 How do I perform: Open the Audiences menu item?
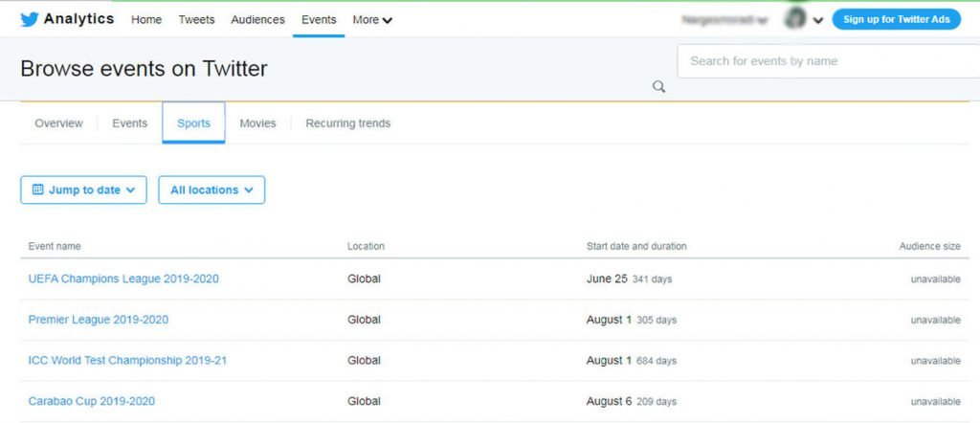click(257, 19)
